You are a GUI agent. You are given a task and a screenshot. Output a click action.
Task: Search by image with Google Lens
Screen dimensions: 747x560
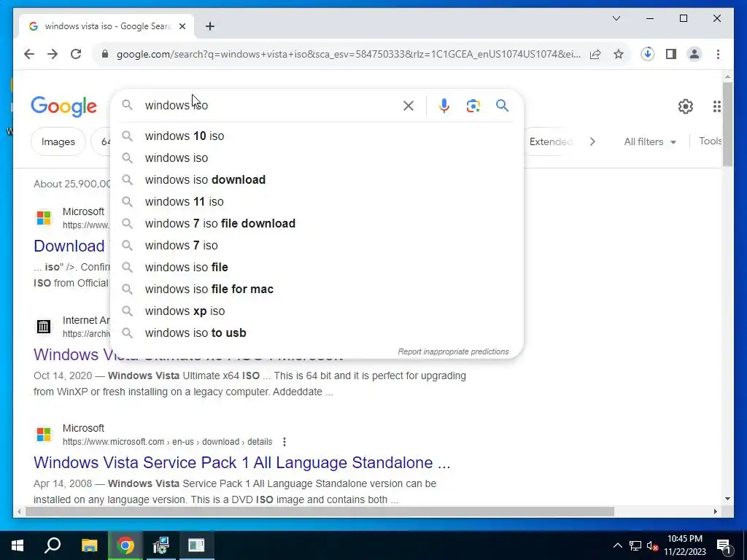tap(473, 105)
